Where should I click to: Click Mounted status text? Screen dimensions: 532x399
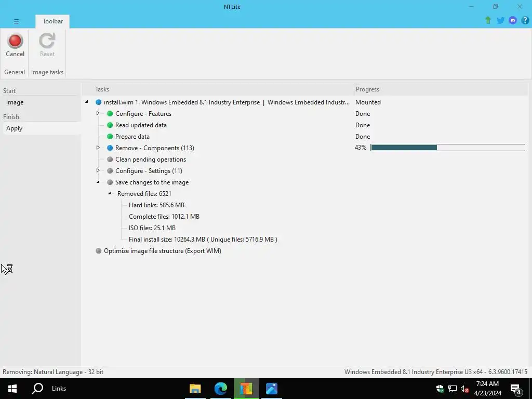tap(368, 102)
